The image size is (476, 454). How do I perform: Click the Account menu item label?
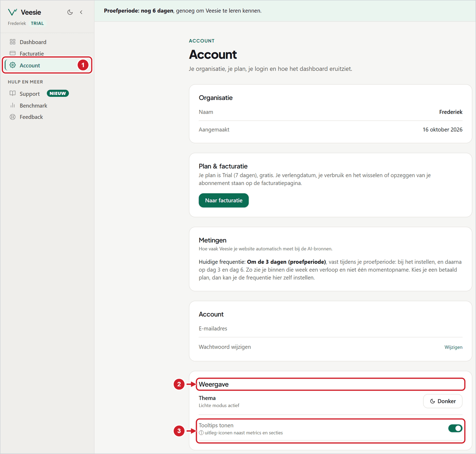(x=30, y=65)
